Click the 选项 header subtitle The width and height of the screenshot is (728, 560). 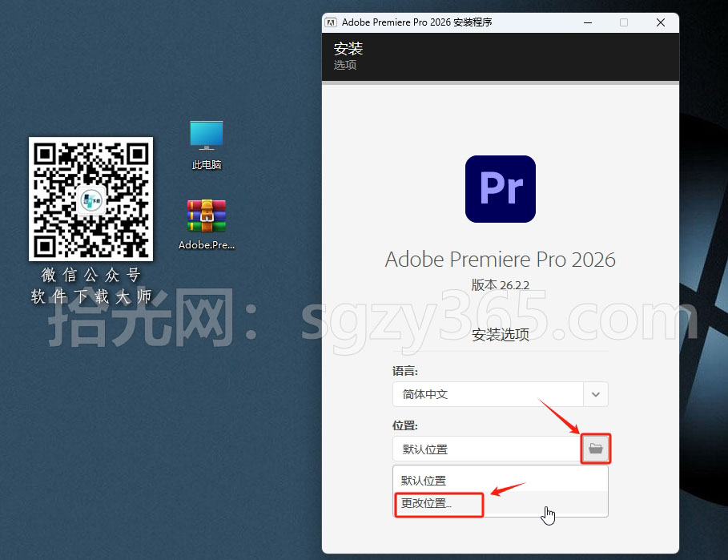[345, 65]
